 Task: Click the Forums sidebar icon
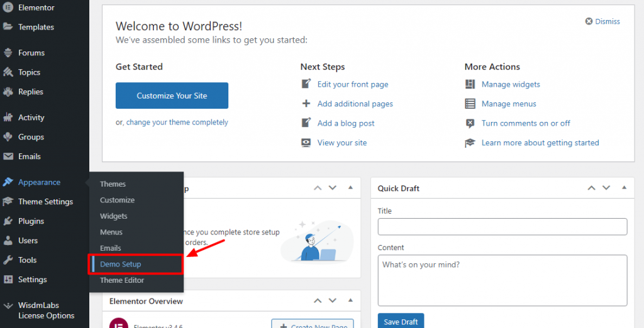(8, 53)
